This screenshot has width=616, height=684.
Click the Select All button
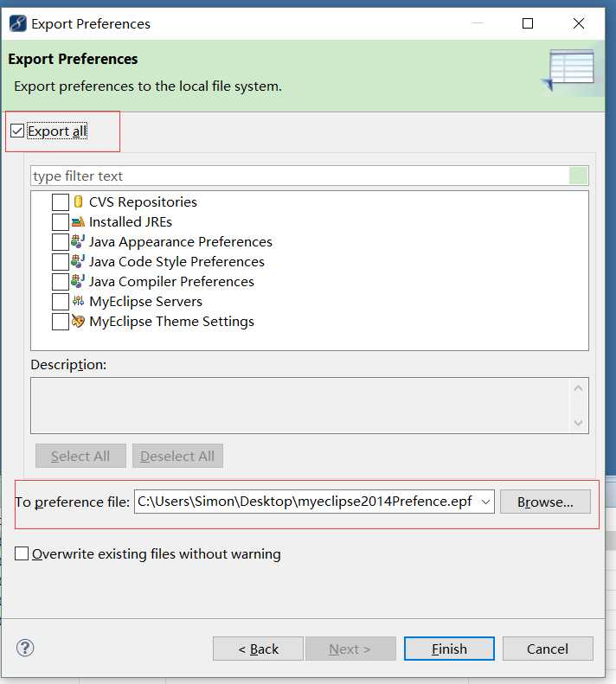pyautogui.click(x=80, y=456)
